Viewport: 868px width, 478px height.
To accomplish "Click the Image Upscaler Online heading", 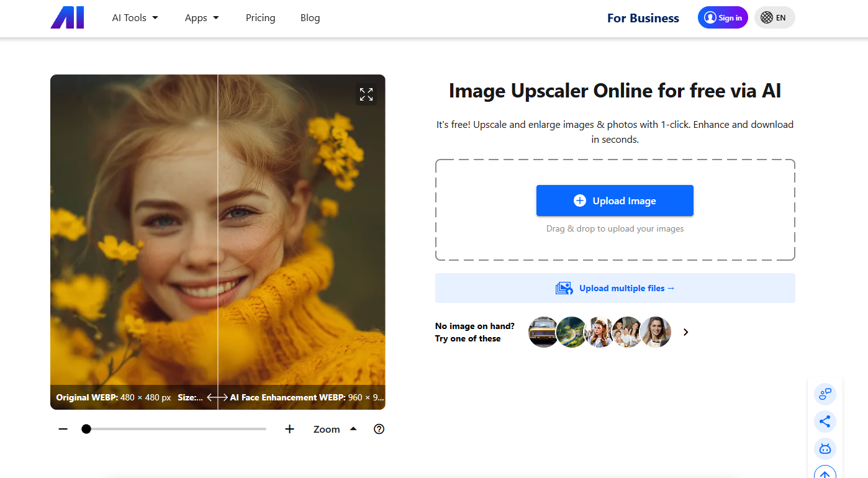I will (615, 91).
